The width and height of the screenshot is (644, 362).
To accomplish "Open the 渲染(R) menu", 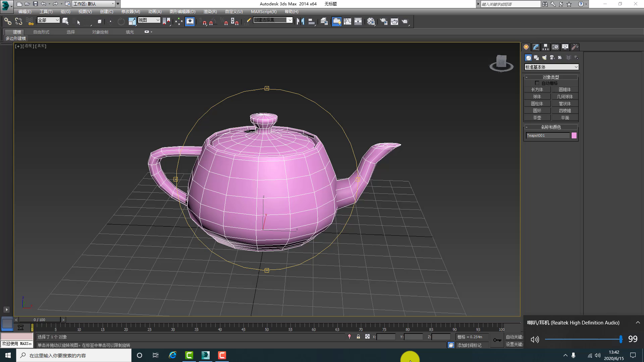I will tap(210, 11).
